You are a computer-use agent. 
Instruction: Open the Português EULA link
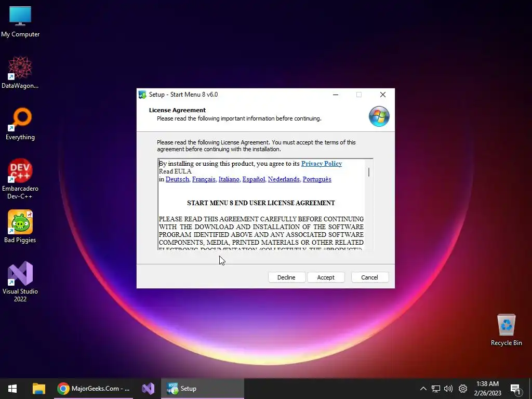(x=317, y=179)
